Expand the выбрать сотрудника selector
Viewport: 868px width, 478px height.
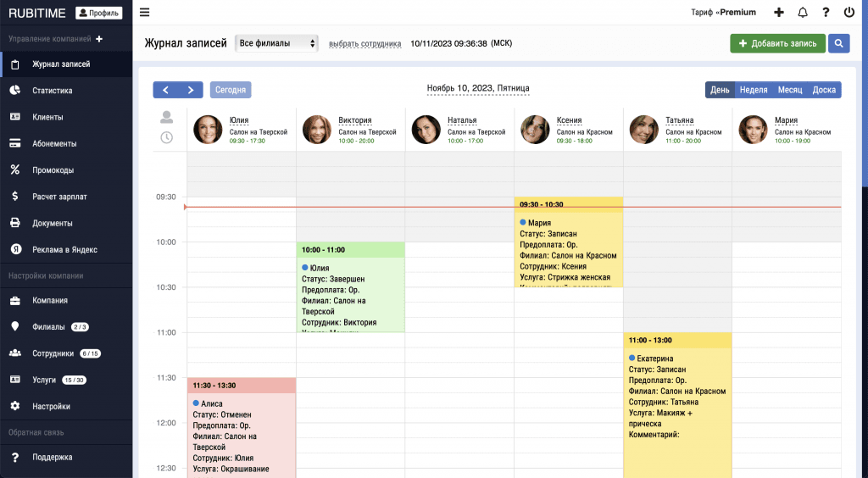pos(364,43)
